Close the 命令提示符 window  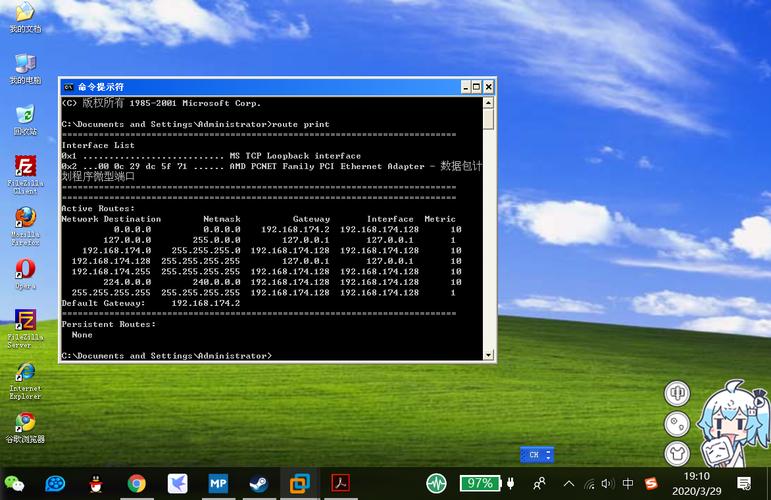click(488, 87)
